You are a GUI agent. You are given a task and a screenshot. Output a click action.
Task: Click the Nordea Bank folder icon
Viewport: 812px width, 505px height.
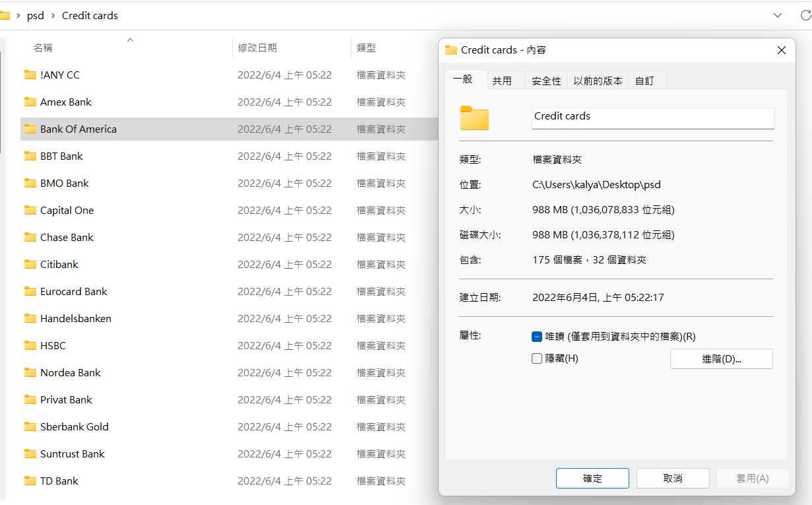30,372
